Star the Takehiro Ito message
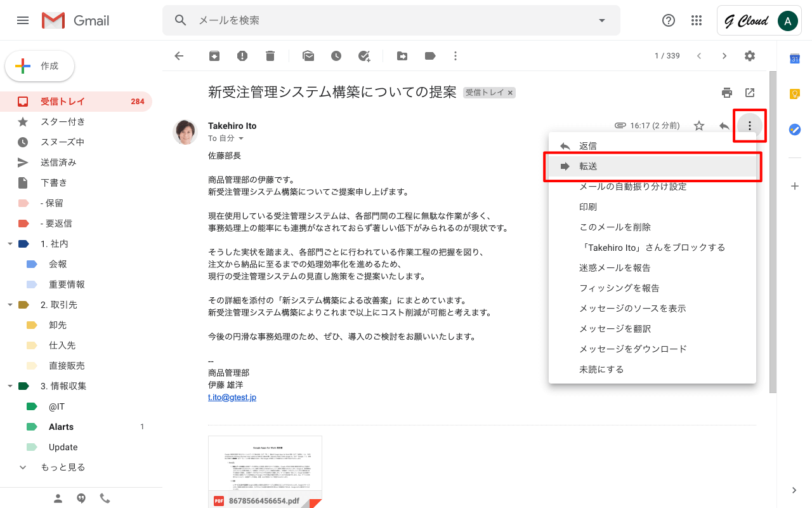 [699, 126]
